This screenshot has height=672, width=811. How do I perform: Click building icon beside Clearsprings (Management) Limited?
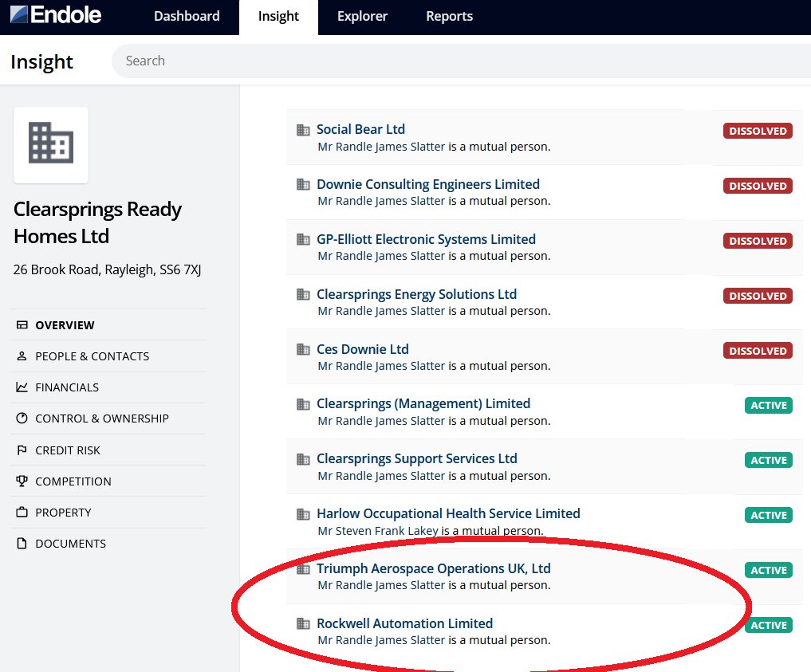pos(303,404)
